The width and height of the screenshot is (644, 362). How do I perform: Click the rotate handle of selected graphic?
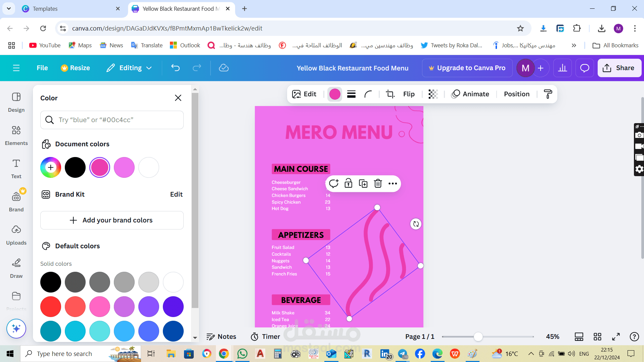tap(416, 224)
